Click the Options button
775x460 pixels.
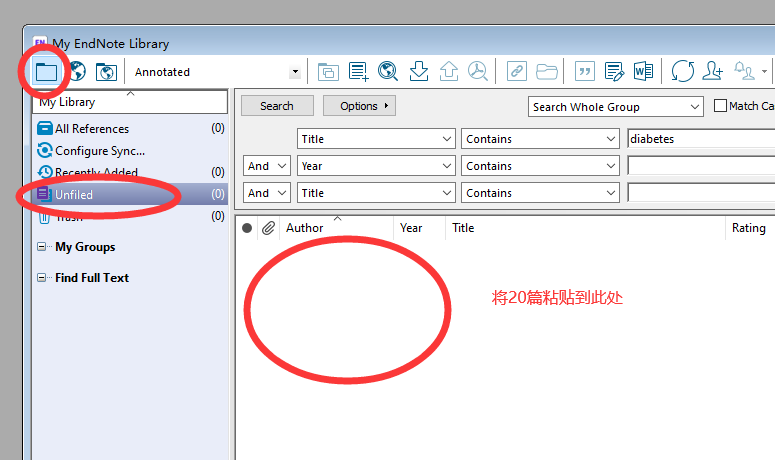click(359, 106)
